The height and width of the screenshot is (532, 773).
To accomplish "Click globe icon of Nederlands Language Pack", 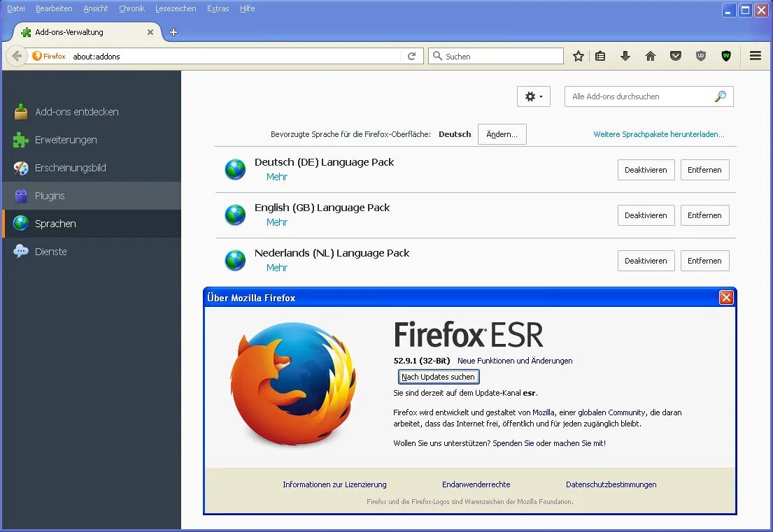I will 235,261.
